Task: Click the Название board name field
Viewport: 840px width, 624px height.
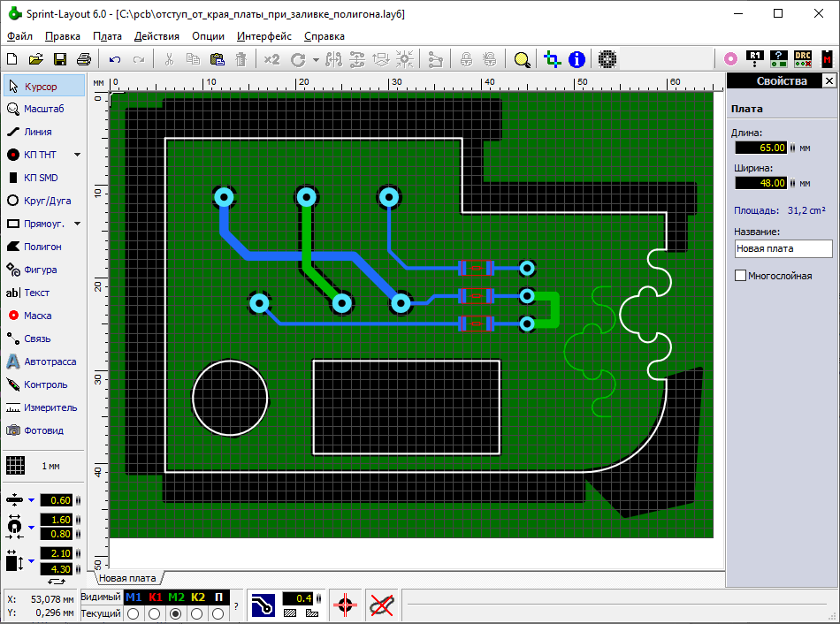Action: coord(783,249)
